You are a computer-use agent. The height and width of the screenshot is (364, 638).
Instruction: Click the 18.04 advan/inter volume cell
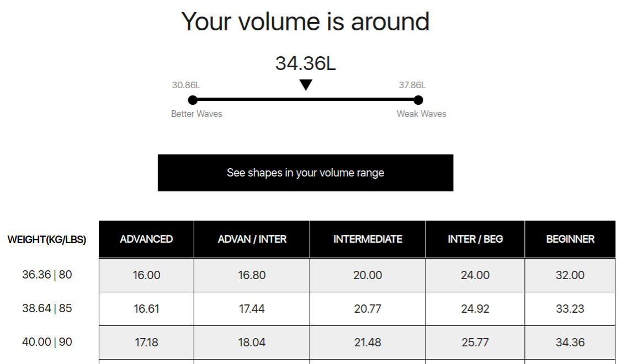pos(252,342)
